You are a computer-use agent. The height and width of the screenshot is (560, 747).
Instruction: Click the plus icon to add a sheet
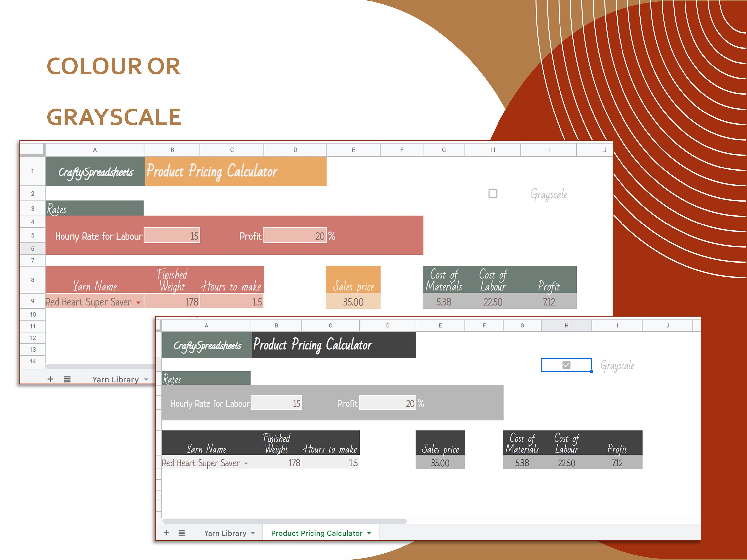coord(166,533)
